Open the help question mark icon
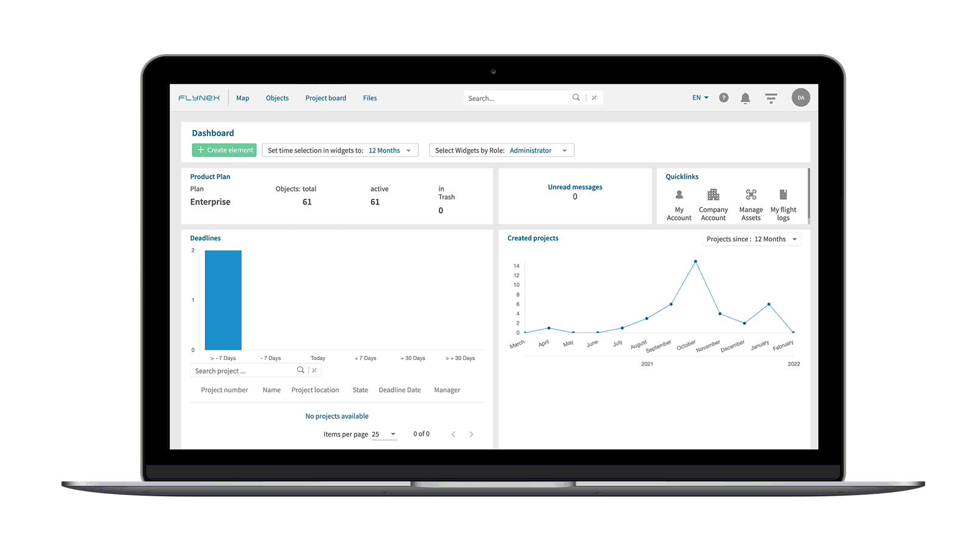 click(x=723, y=98)
